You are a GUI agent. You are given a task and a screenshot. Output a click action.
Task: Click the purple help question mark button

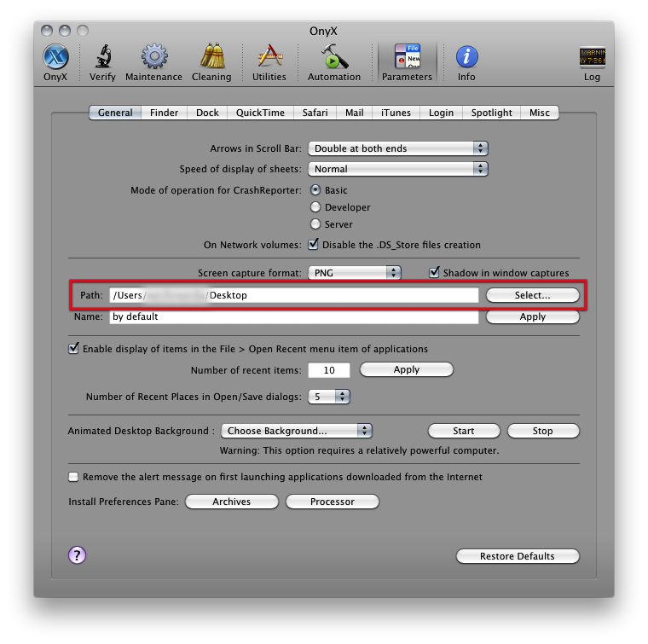pyautogui.click(x=77, y=554)
